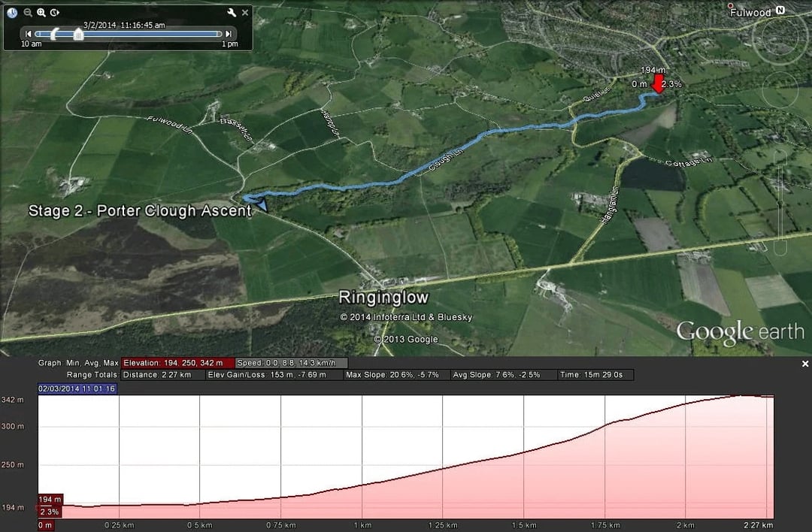Click the red arrow placemark at route start
812x532 pixels.
(x=658, y=83)
